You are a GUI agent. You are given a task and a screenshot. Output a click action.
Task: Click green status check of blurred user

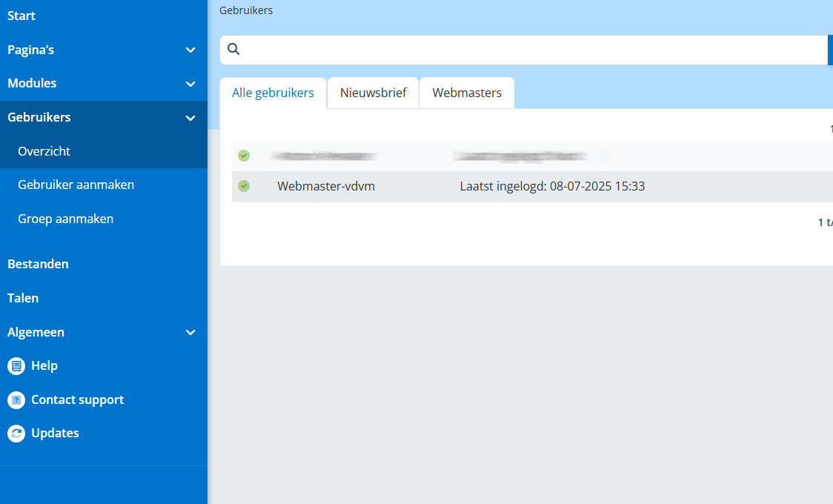coord(244,156)
